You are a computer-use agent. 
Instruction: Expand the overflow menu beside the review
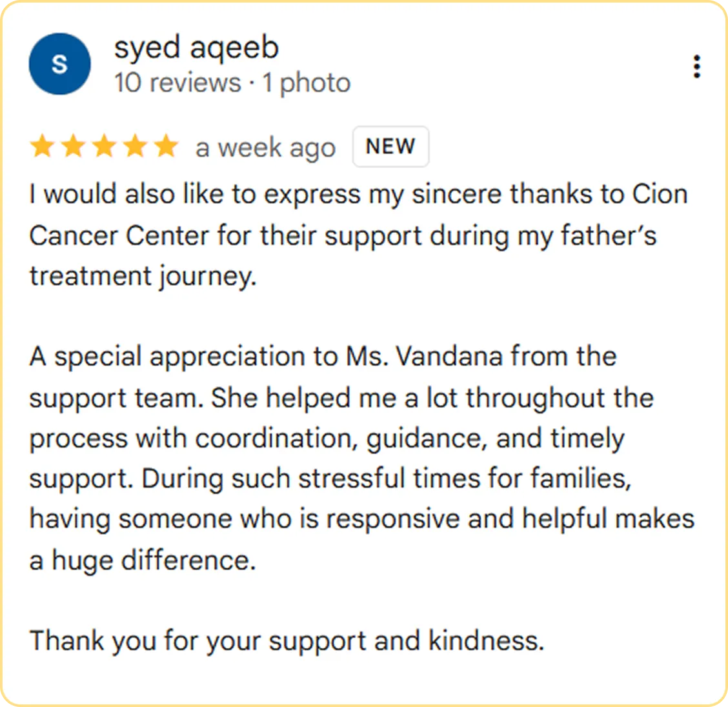tap(697, 66)
